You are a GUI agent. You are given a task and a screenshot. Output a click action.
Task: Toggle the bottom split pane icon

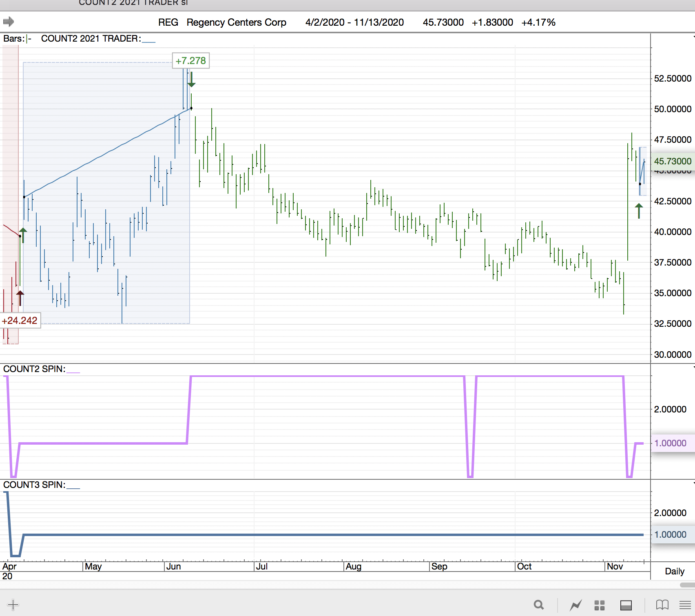tap(626, 605)
